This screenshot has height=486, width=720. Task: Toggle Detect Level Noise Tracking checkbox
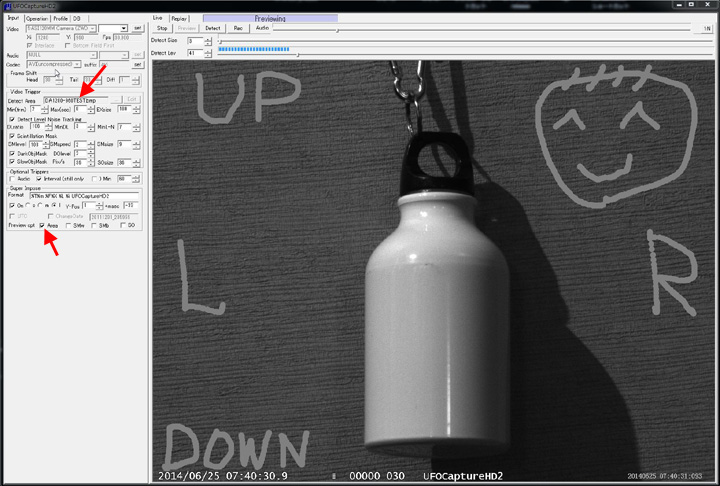12,118
